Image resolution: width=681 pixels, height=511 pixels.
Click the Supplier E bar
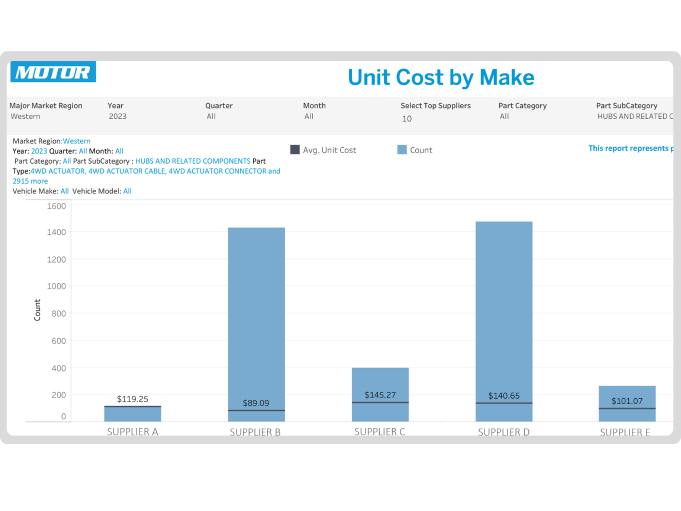[627, 398]
